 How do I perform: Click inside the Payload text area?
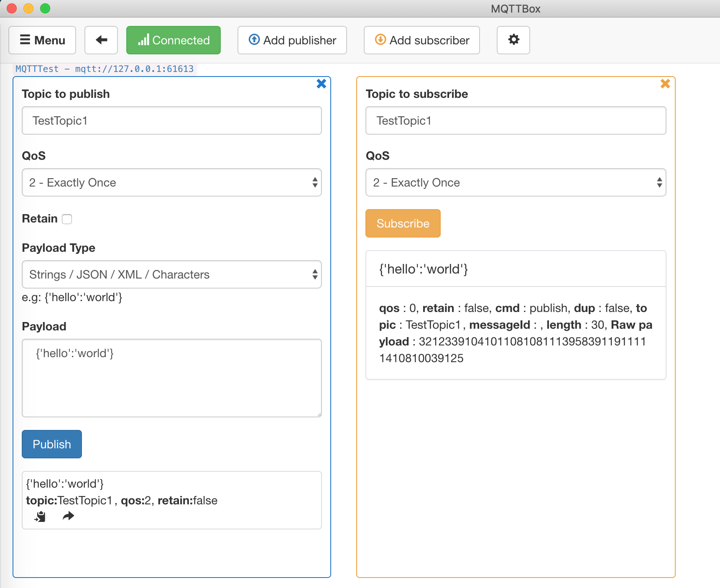pos(172,378)
